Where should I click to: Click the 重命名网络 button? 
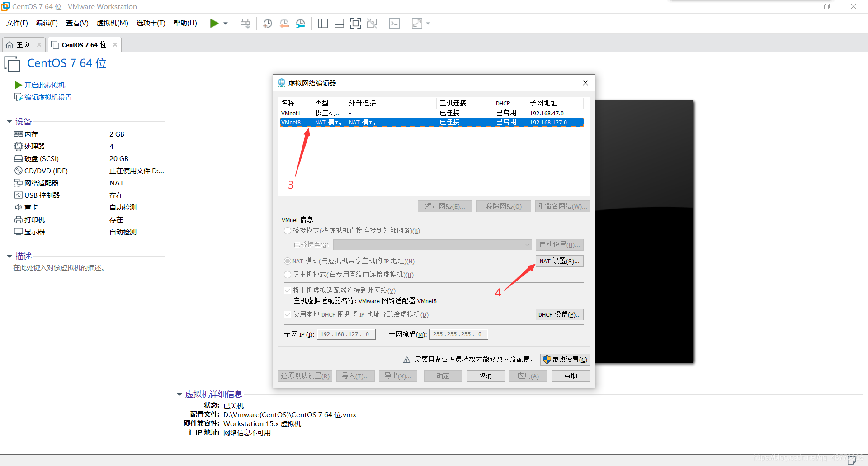tap(562, 206)
